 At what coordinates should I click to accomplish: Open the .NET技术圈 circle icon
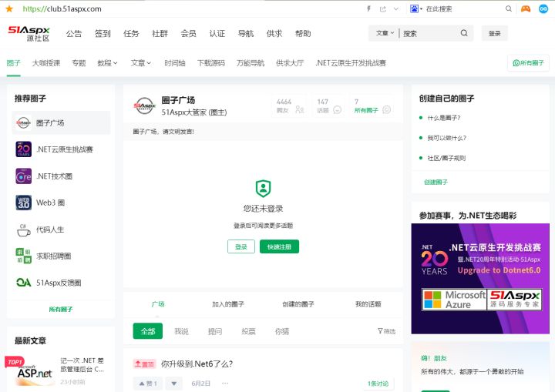coord(23,176)
